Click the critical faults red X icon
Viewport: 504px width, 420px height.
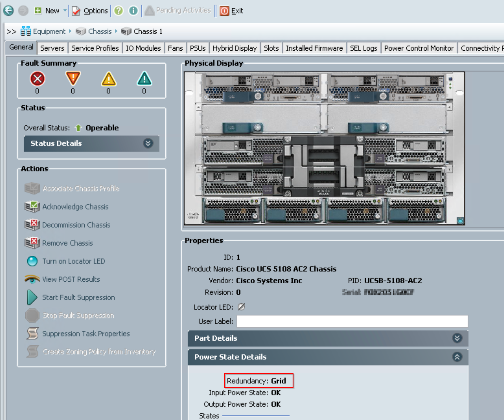coord(37,79)
